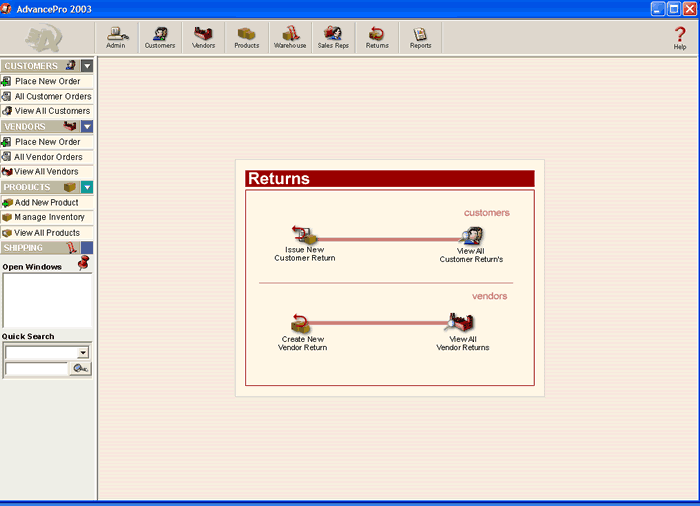Open the Vendors toolbar icon
This screenshot has width=700, height=506.
(203, 38)
